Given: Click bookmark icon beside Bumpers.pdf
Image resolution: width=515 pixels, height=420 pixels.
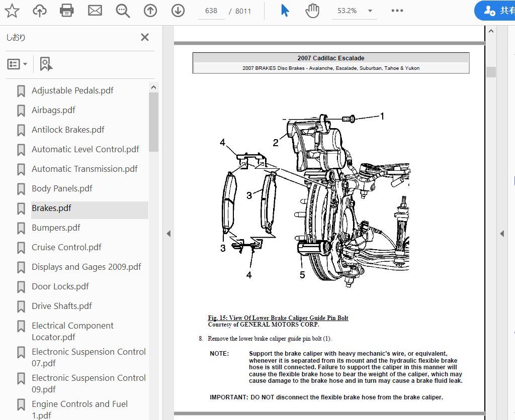Looking at the screenshot, I should tap(21, 228).
